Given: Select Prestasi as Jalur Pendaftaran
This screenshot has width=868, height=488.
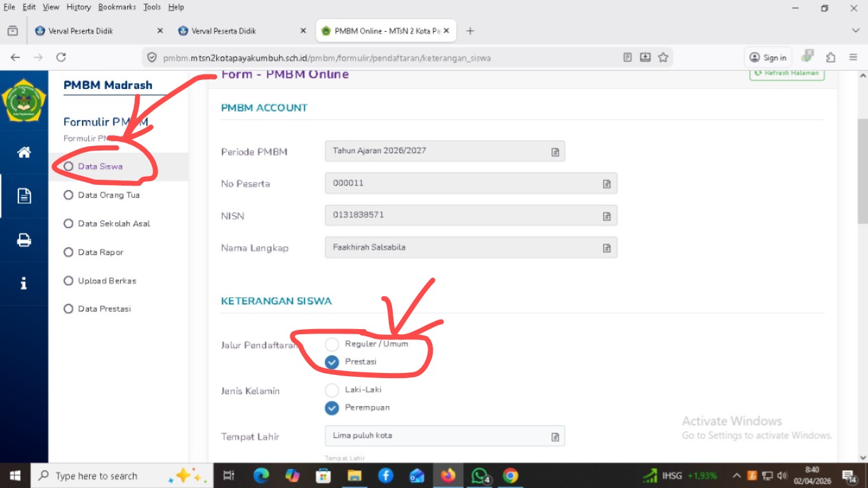Looking at the screenshot, I should [x=332, y=362].
